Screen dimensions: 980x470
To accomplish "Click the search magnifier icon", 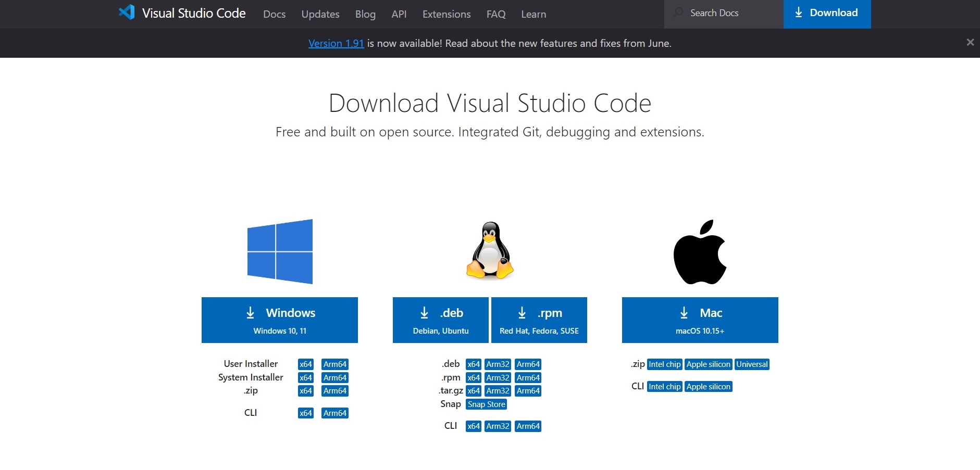I will (678, 13).
